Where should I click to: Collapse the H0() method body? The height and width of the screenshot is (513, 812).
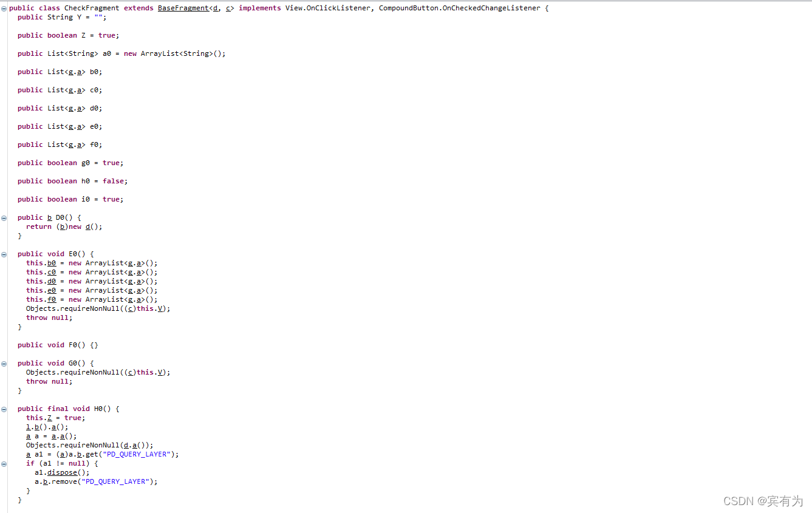4,409
